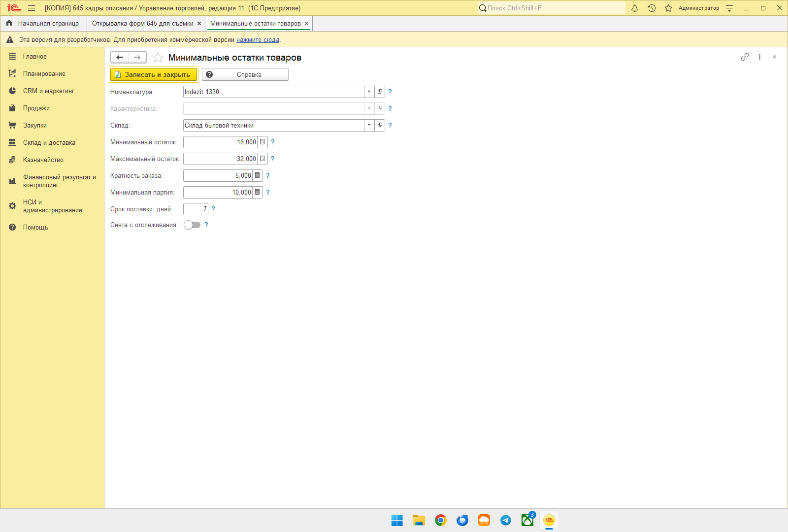Switch to Открывалка форм 645 tab

click(143, 23)
